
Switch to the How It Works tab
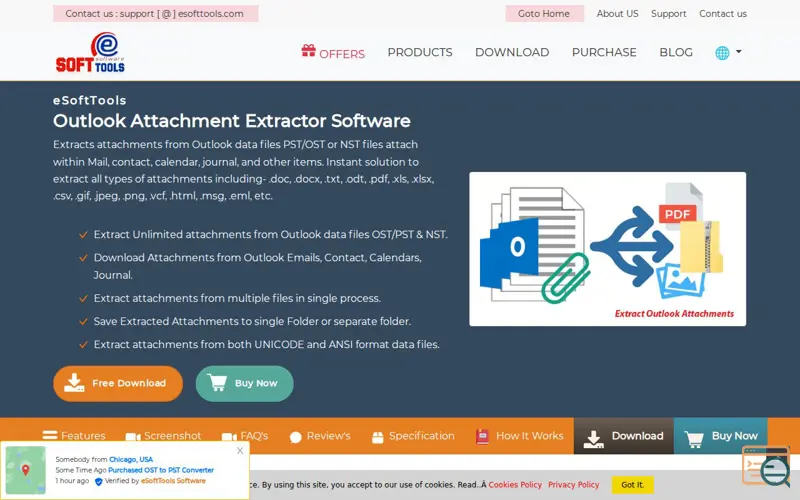pos(519,436)
